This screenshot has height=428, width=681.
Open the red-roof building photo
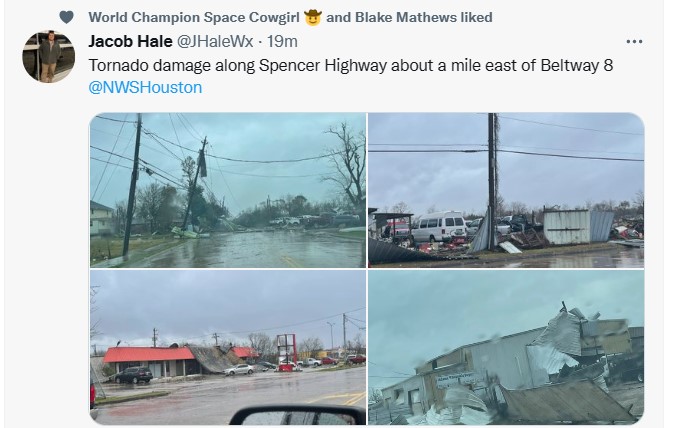228,347
